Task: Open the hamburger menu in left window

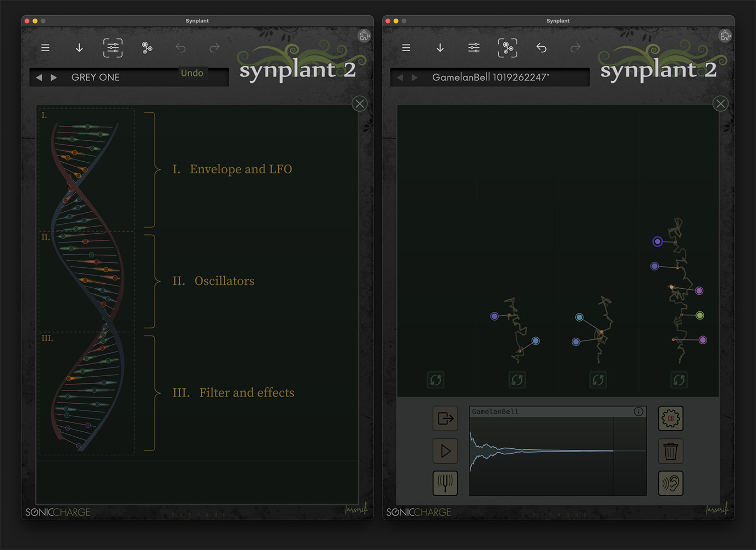Action: point(45,48)
